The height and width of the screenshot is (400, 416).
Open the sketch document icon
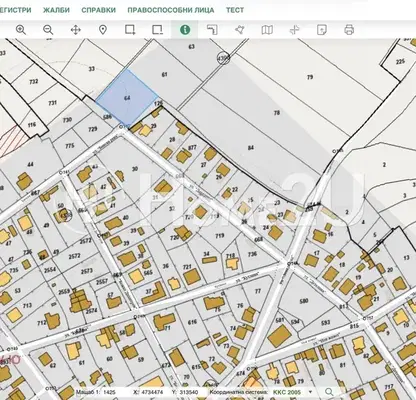(322, 30)
